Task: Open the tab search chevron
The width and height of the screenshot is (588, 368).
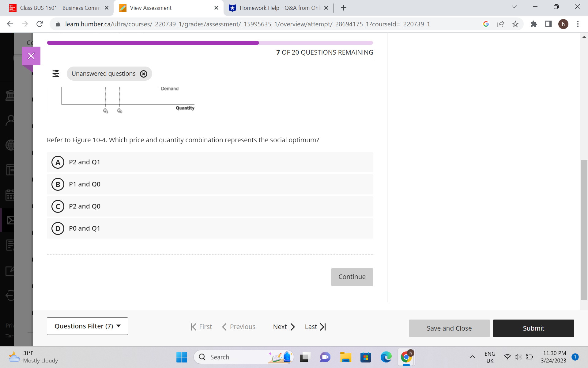Action: click(x=514, y=6)
